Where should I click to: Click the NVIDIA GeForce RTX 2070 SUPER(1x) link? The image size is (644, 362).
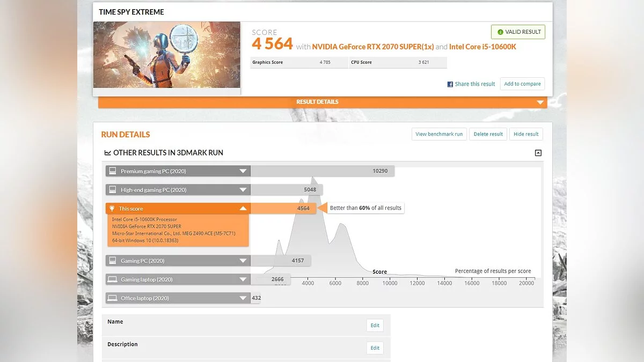tap(373, 47)
